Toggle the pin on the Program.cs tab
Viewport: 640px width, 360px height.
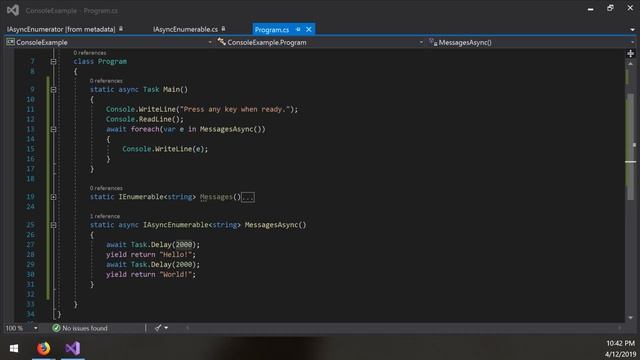298,29
